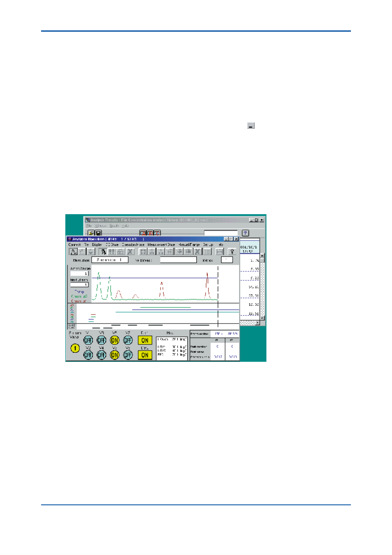Open the File menu in Analysis Results window

[x=89, y=226]
